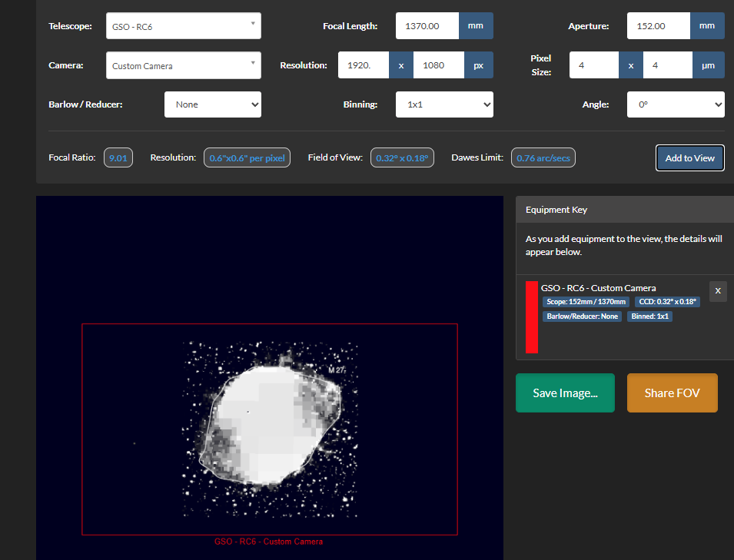
Task: Open the Angle 0° dropdown
Action: [x=676, y=104]
